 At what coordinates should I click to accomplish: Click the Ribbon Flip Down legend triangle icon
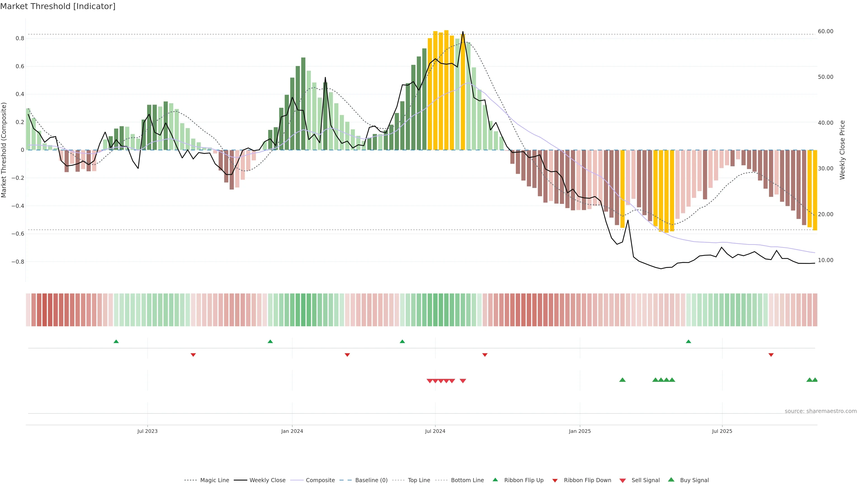coord(555,480)
